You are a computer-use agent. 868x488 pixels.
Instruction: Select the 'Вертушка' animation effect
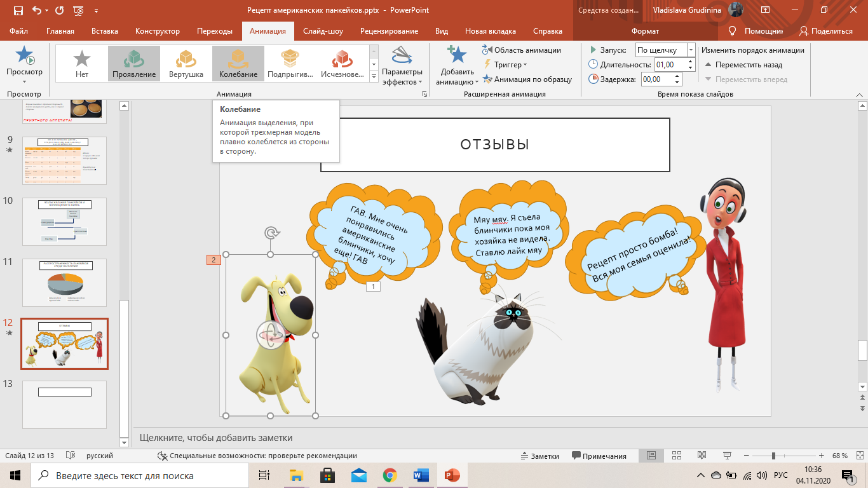click(x=186, y=64)
